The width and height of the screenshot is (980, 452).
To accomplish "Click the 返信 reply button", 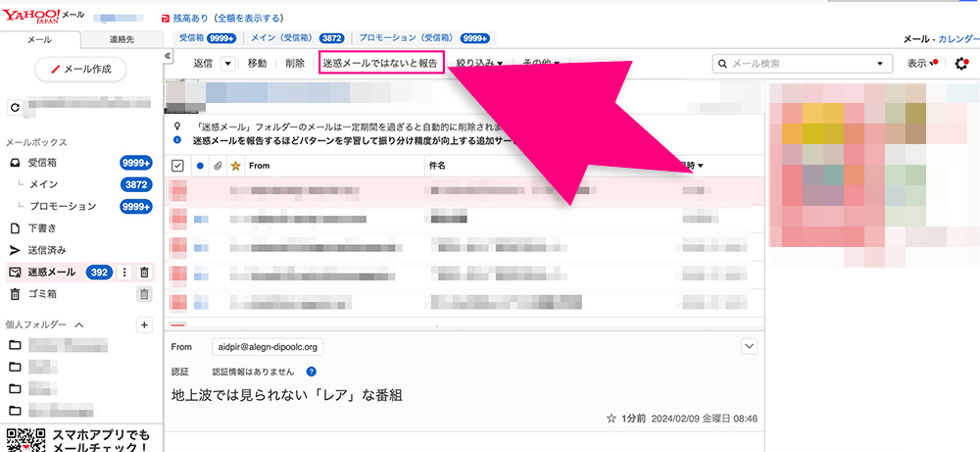I will point(203,63).
